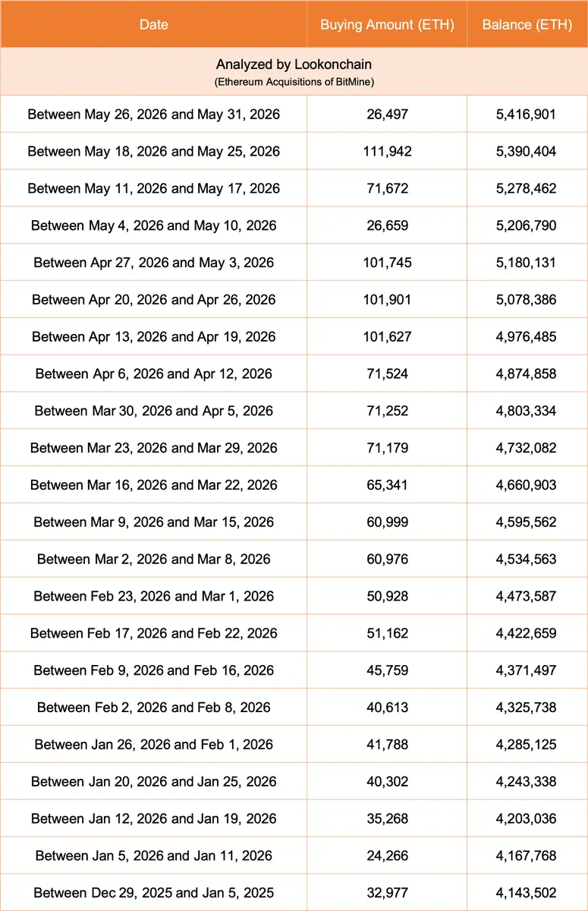The image size is (588, 911).
Task: Select the 45,759 buying amount value
Action: tap(387, 670)
